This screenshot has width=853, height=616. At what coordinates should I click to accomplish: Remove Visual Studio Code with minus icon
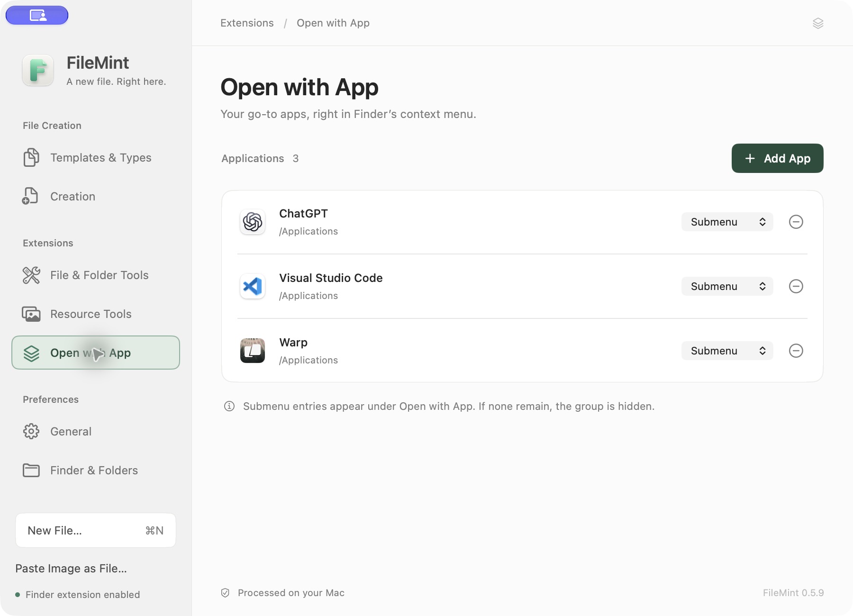click(796, 286)
